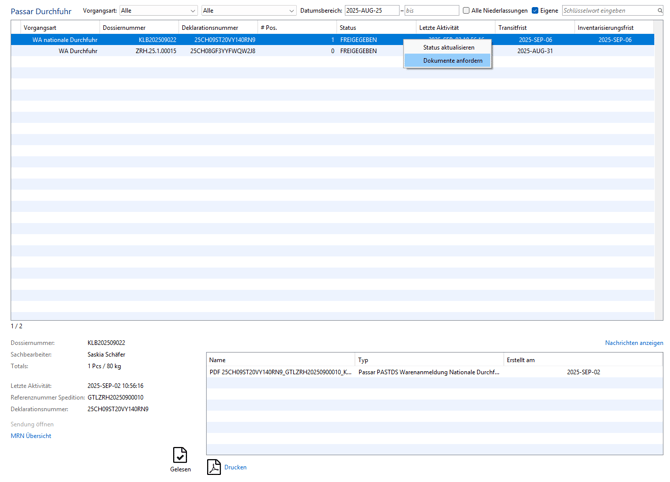The width and height of the screenshot is (670, 482).
Task: Click the Erstellt am column header
Action: pyautogui.click(x=583, y=360)
